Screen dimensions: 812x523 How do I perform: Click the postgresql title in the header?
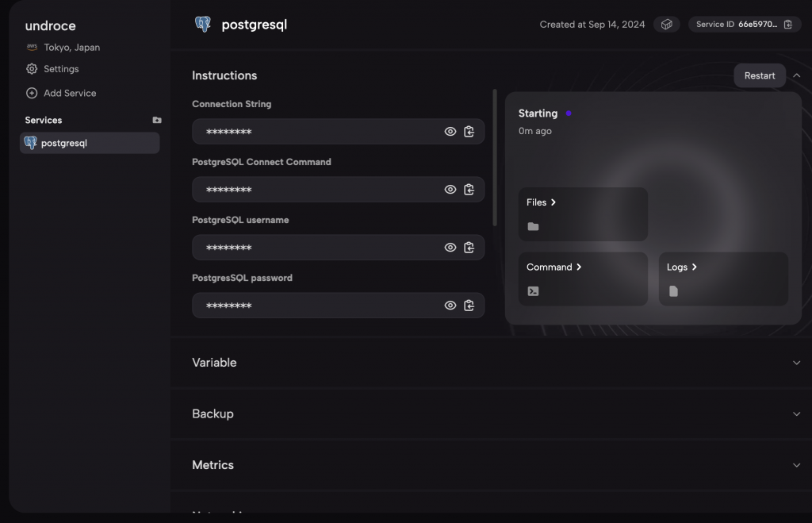click(255, 25)
